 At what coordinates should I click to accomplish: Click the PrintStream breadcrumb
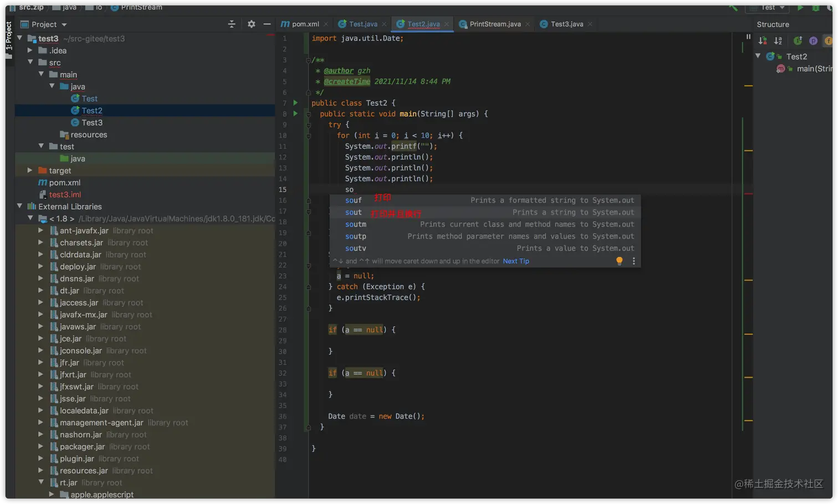pyautogui.click(x=136, y=7)
